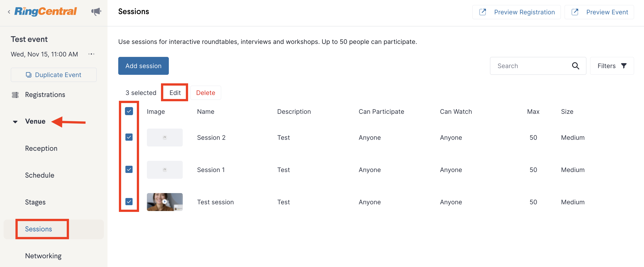Open the megaphone announcements icon
The image size is (644, 267).
pyautogui.click(x=96, y=11)
